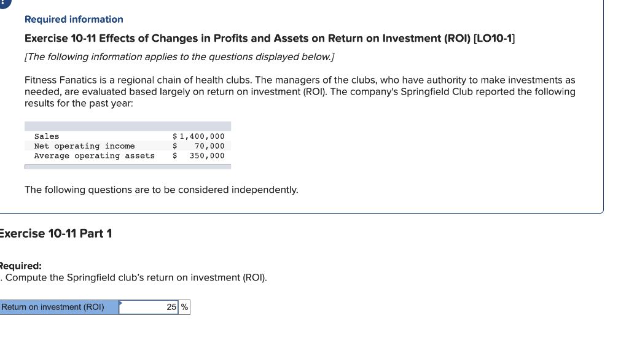Click the Required information heading
The height and width of the screenshot is (364, 629).
click(x=74, y=19)
